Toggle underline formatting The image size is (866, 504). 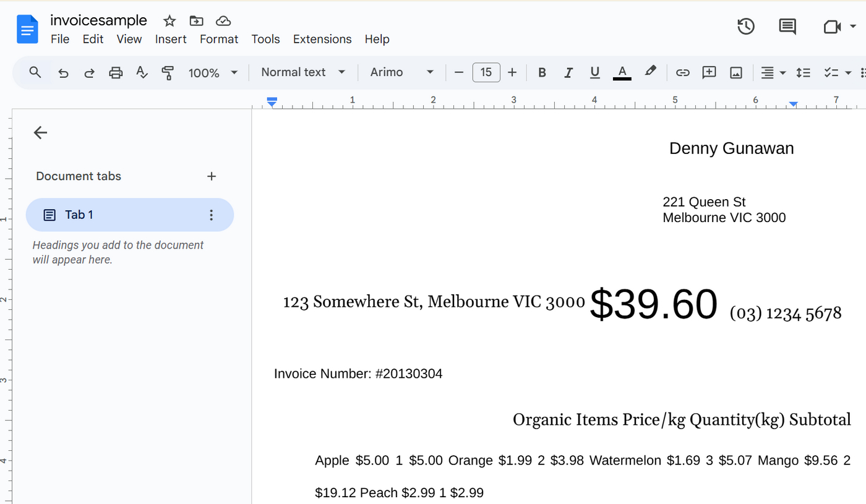coord(594,72)
